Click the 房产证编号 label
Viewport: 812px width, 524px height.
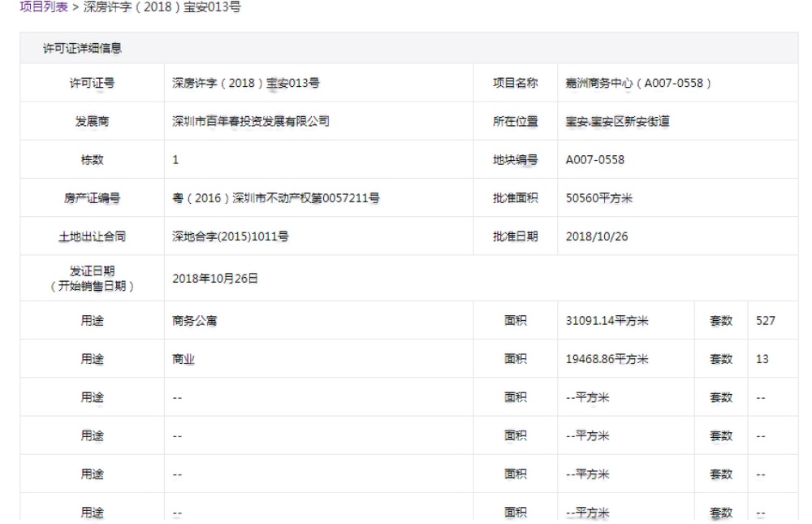pos(93,198)
